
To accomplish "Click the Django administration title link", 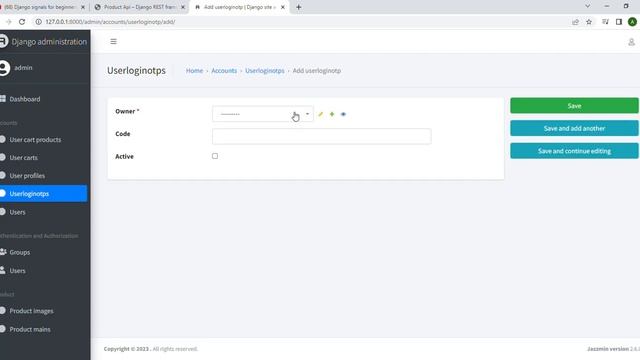I will pos(49,42).
